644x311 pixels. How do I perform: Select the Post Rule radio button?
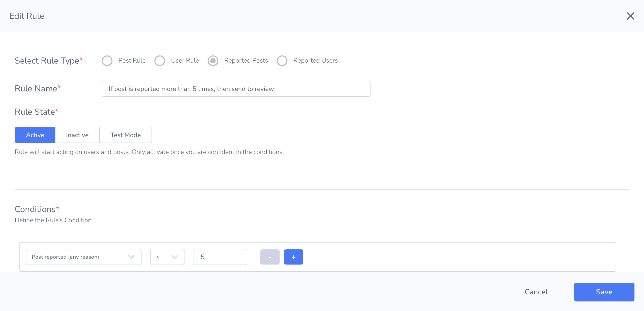click(x=107, y=61)
